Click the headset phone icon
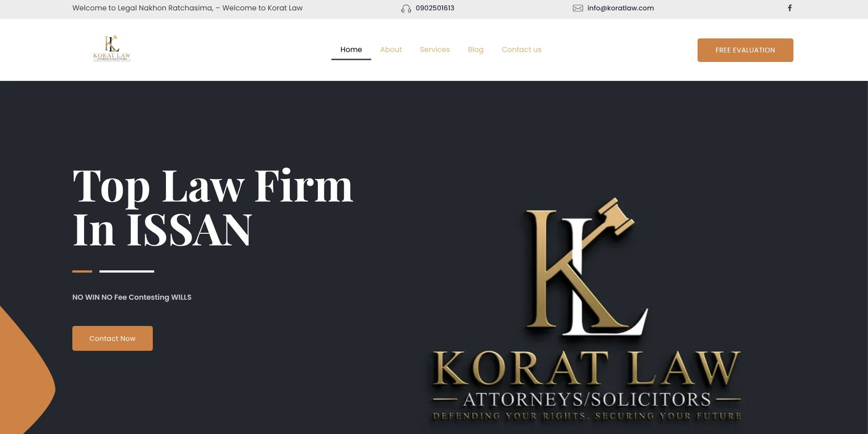868x434 pixels. pos(406,8)
